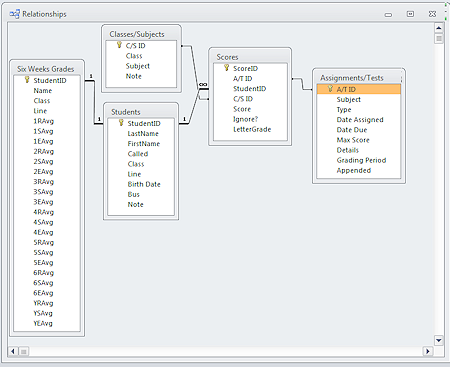Select the Birth Date field
Viewport: 450px width, 367px height.
(x=144, y=184)
